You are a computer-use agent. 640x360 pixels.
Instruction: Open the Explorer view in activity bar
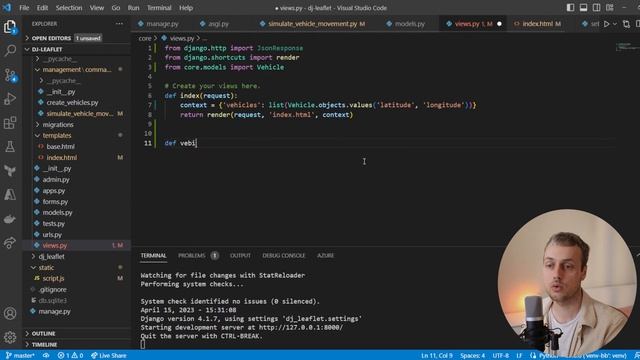point(10,27)
